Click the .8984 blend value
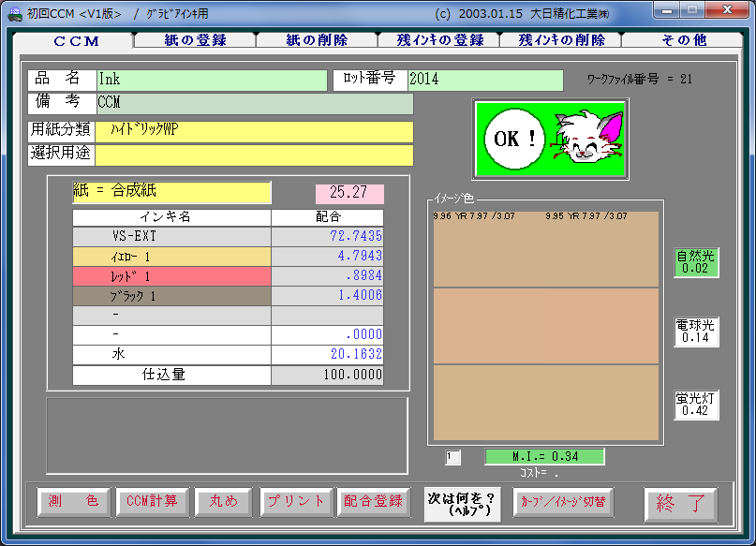756x546 pixels. click(x=327, y=276)
